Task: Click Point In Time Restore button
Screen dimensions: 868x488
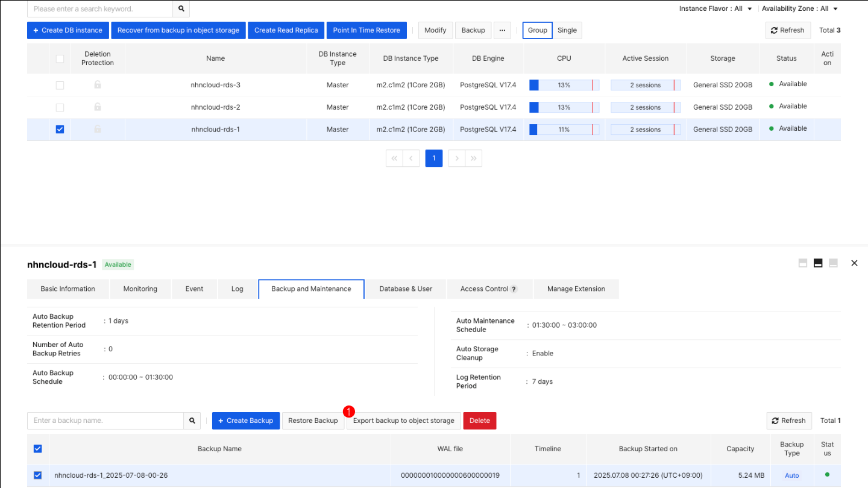Action: [x=366, y=30]
